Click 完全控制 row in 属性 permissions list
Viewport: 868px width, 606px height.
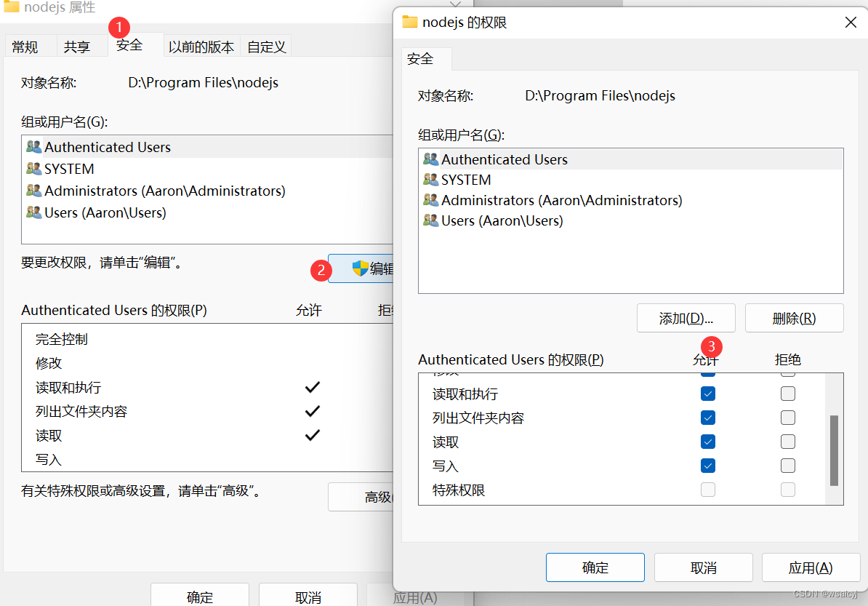tap(208, 339)
